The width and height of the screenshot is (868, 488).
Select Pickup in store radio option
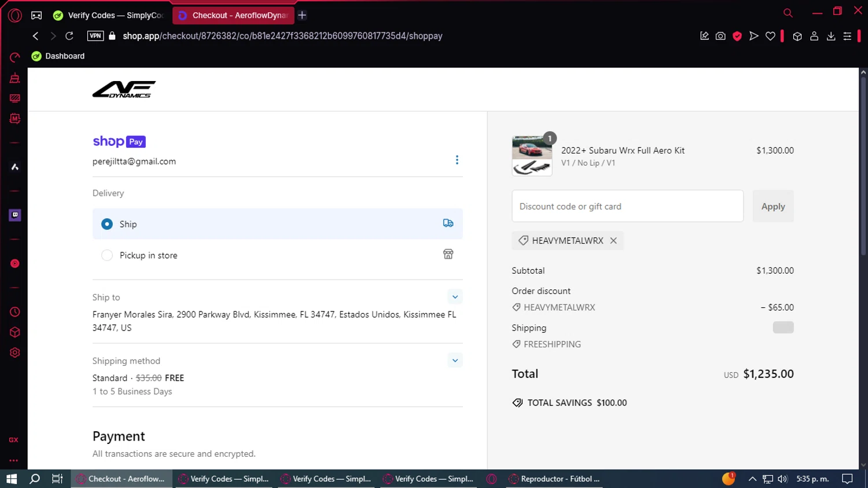107,255
